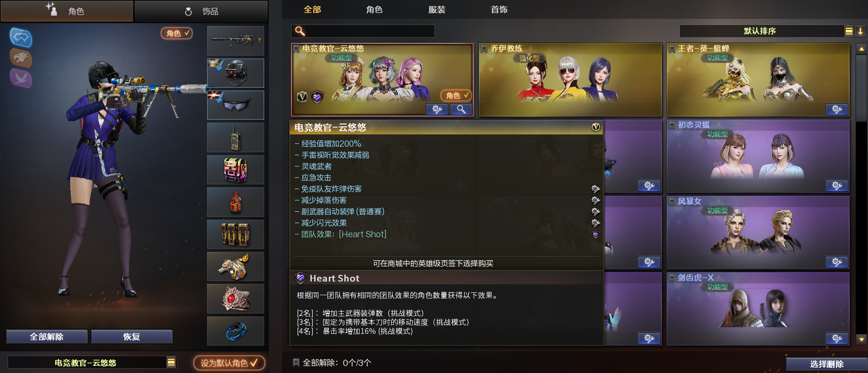
Task: Open gear settings on 风暴女 card
Action: 837,262
